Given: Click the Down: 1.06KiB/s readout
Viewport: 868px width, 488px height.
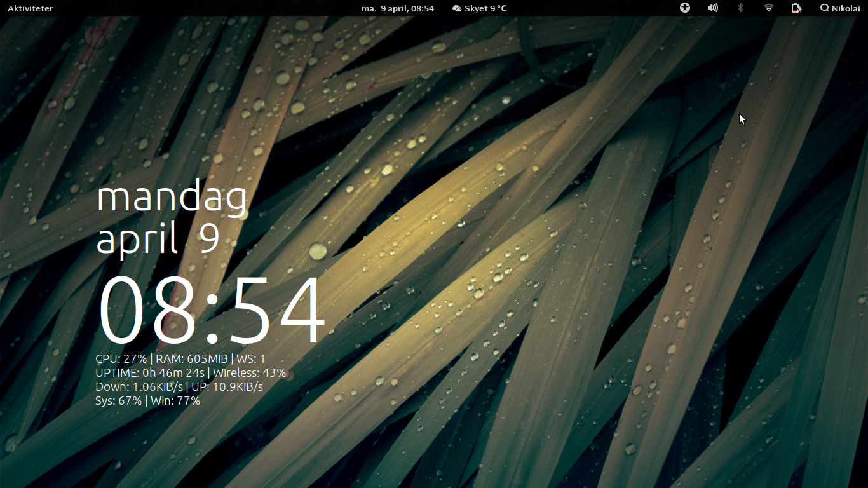Looking at the screenshot, I should pyautogui.click(x=139, y=387).
